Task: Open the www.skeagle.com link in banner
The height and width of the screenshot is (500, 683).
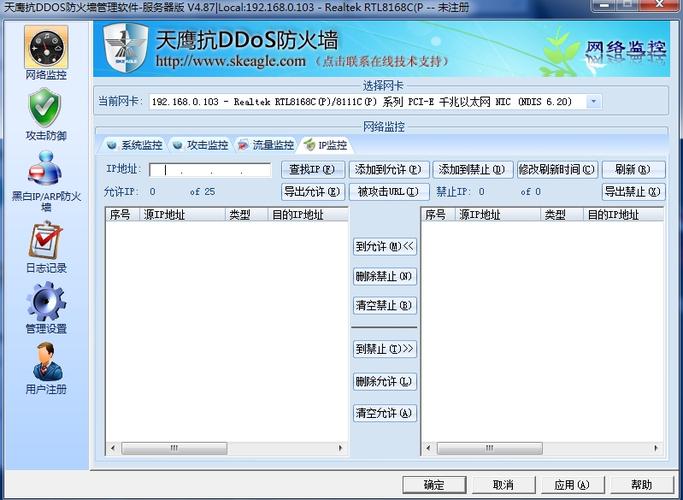Action: pyautogui.click(x=231, y=61)
